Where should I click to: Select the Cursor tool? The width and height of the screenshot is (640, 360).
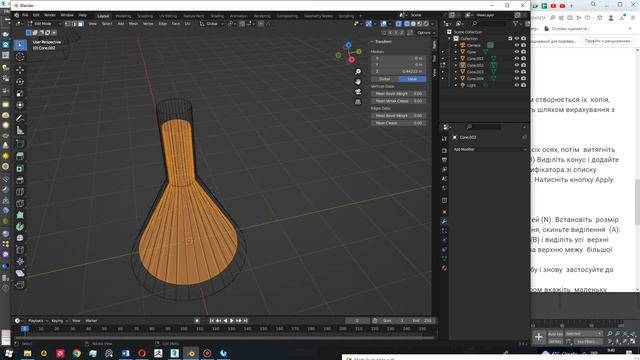coord(20,57)
